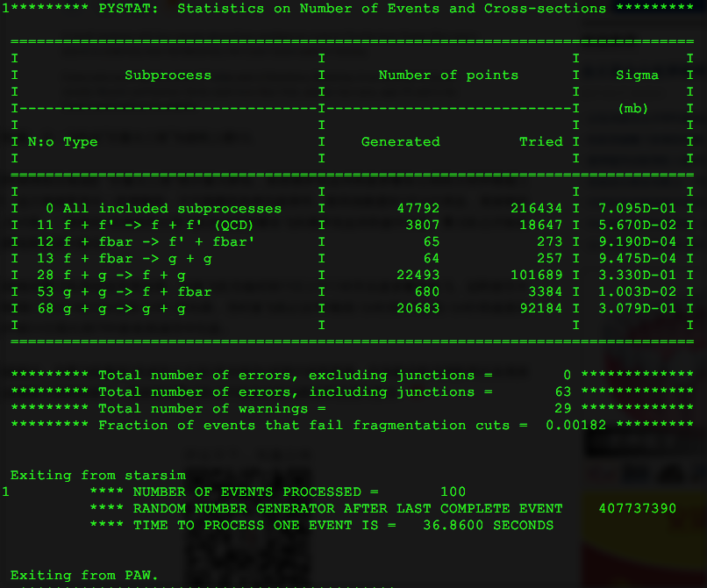
Task: Select sigma value 3.079D-01
Action: (637, 309)
